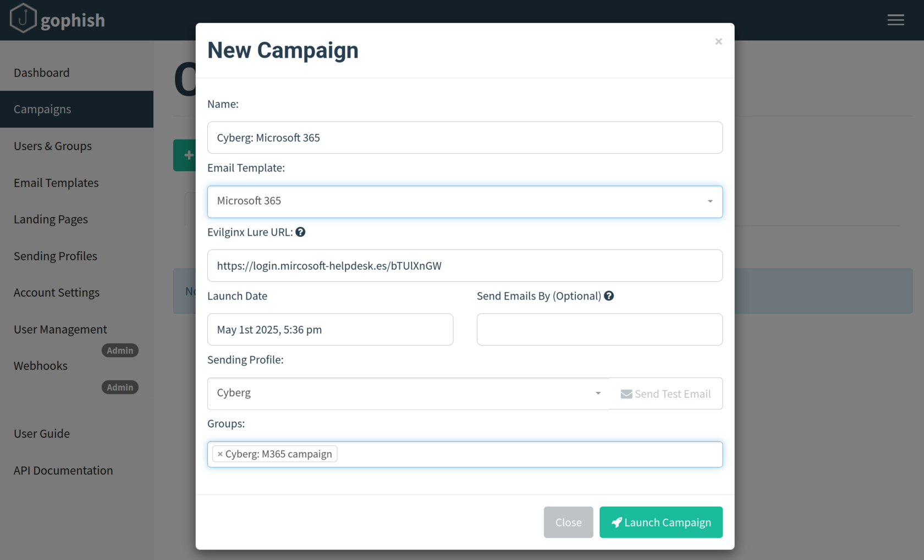The height and width of the screenshot is (560, 924).
Task: Navigate to Sending Profiles
Action: (56, 256)
